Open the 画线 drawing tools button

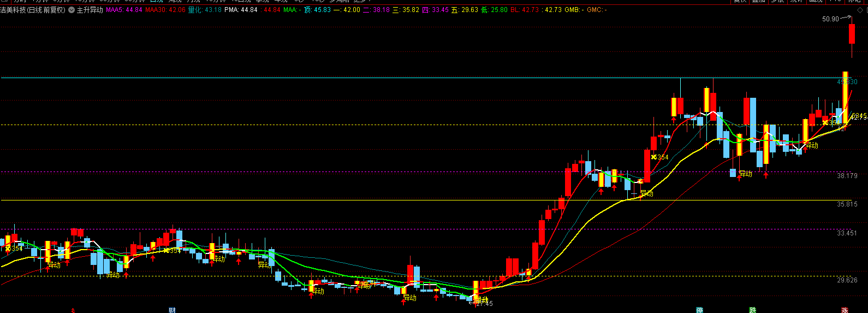pyautogui.click(x=816, y=1)
